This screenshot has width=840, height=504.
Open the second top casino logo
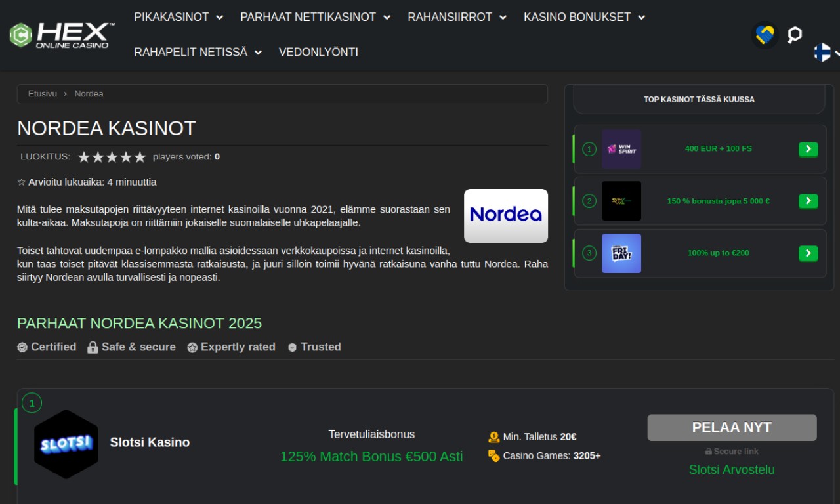point(621,201)
